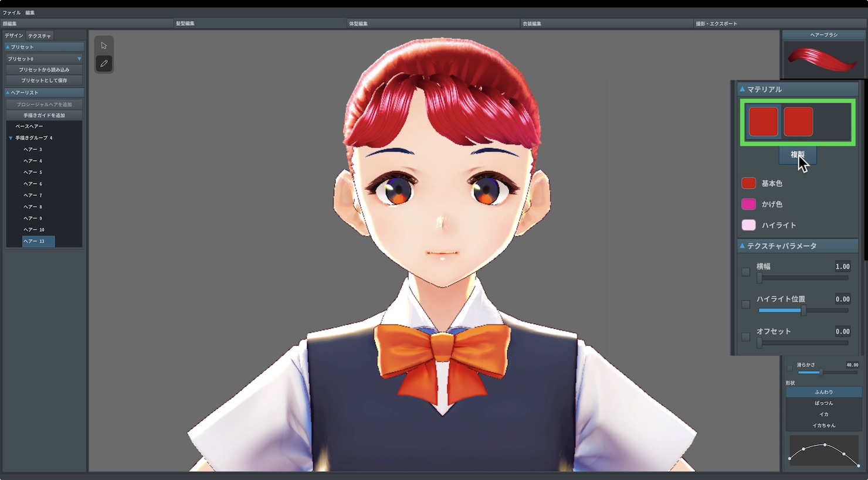Toggle the 滑らかさ checkbox
The height and width of the screenshot is (480, 868).
coord(790,369)
